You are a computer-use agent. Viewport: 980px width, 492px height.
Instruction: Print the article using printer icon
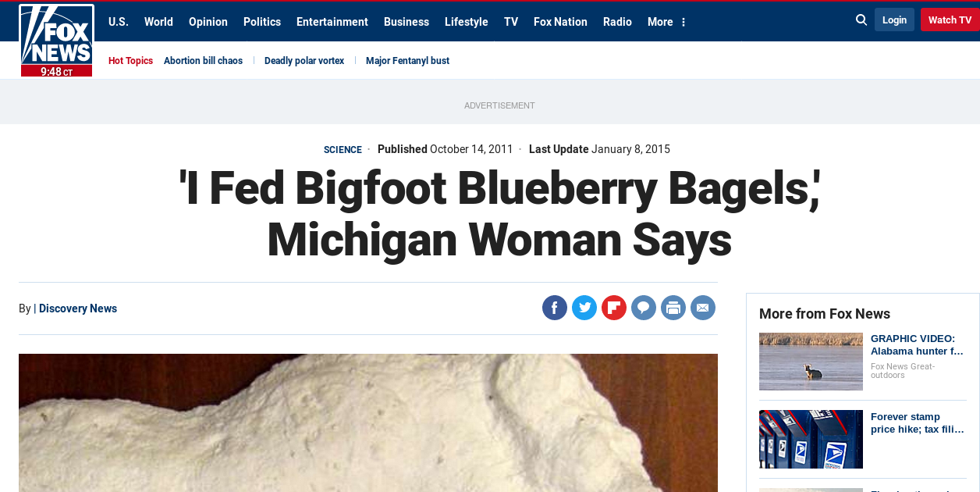pyautogui.click(x=673, y=308)
